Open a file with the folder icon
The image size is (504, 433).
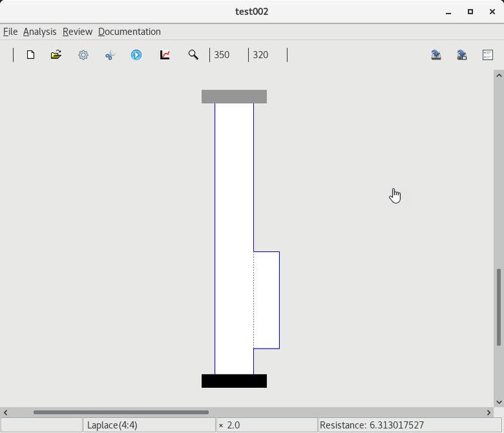[56, 55]
